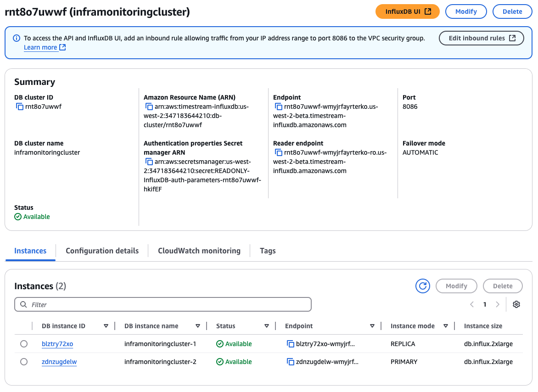538x392 pixels.
Task: Launch the InfluxDB UI
Action: click(x=407, y=11)
